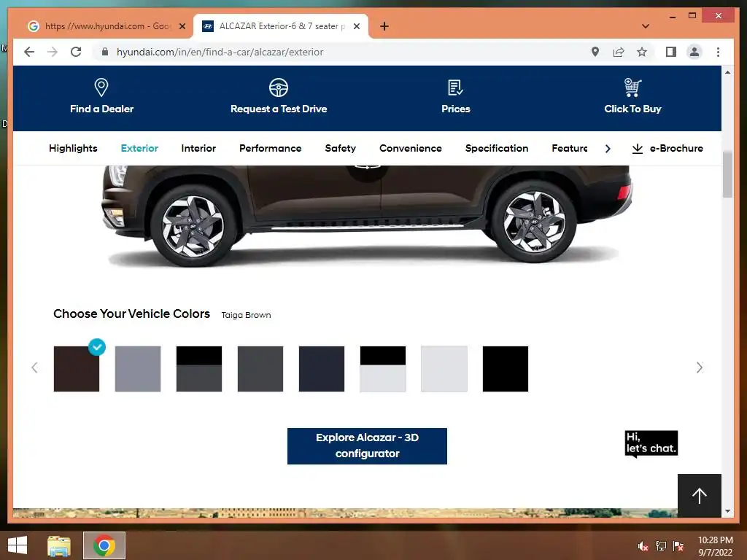Click the Prices link text
The width and height of the screenshot is (747, 560).
pos(455,109)
